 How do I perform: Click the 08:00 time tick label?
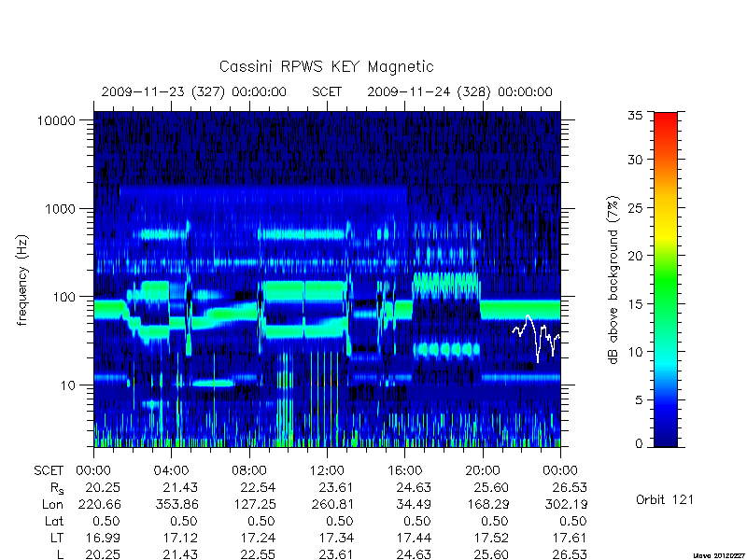(x=249, y=470)
